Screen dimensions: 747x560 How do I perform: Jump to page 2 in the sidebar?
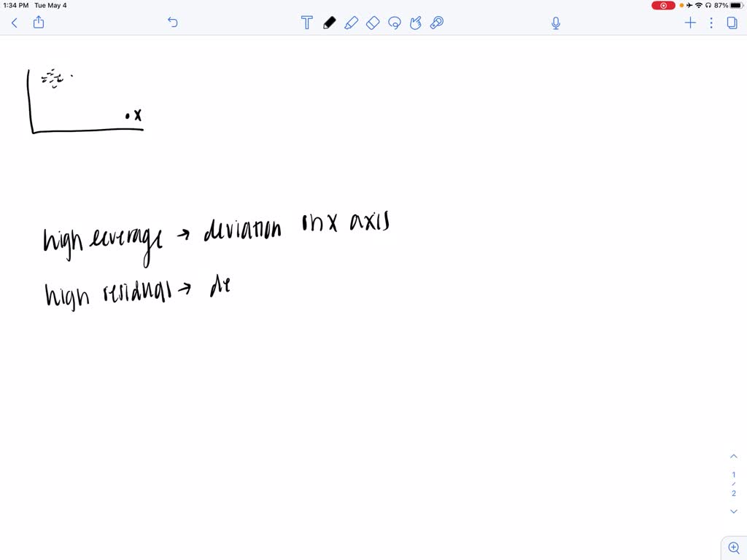point(733,493)
